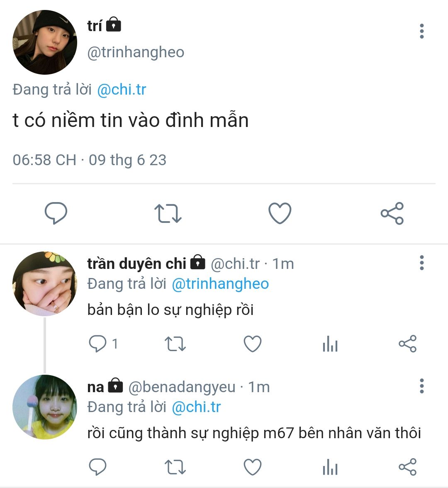The height and width of the screenshot is (488, 448).
Task: Like trần duyên chi's reply
Action: [252, 344]
